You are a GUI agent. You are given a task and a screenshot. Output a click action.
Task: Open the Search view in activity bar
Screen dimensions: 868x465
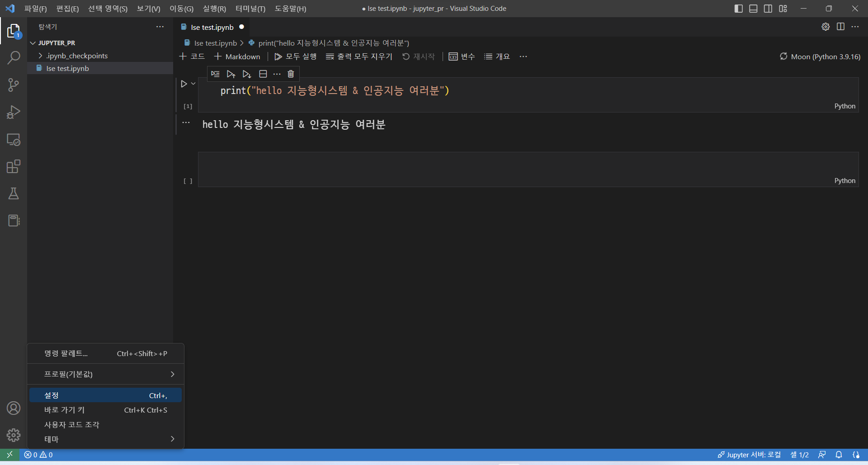click(x=14, y=58)
